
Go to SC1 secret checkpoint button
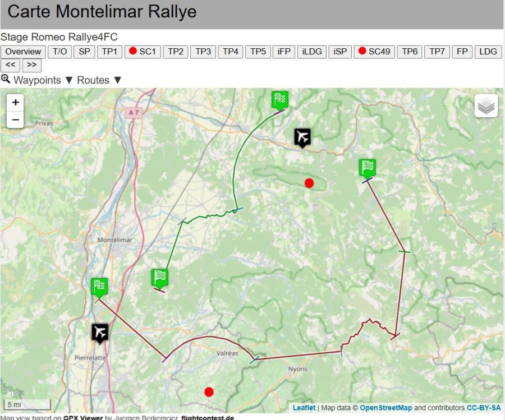coord(142,52)
